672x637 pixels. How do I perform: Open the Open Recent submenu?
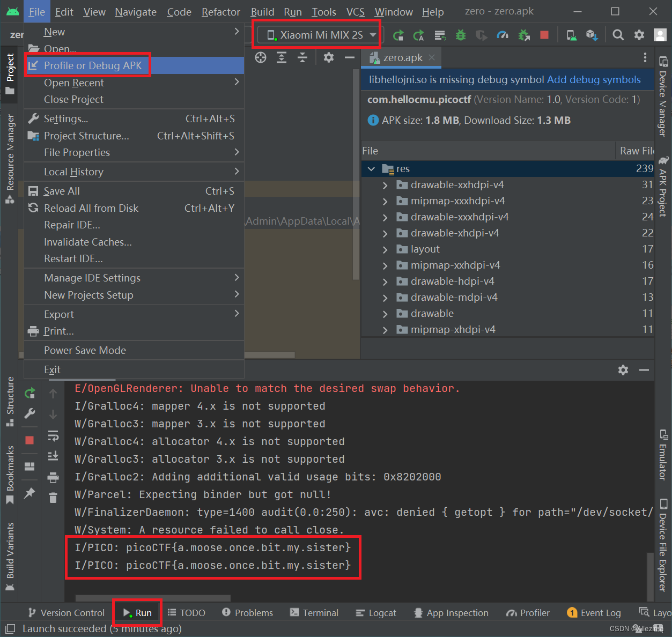tap(134, 83)
